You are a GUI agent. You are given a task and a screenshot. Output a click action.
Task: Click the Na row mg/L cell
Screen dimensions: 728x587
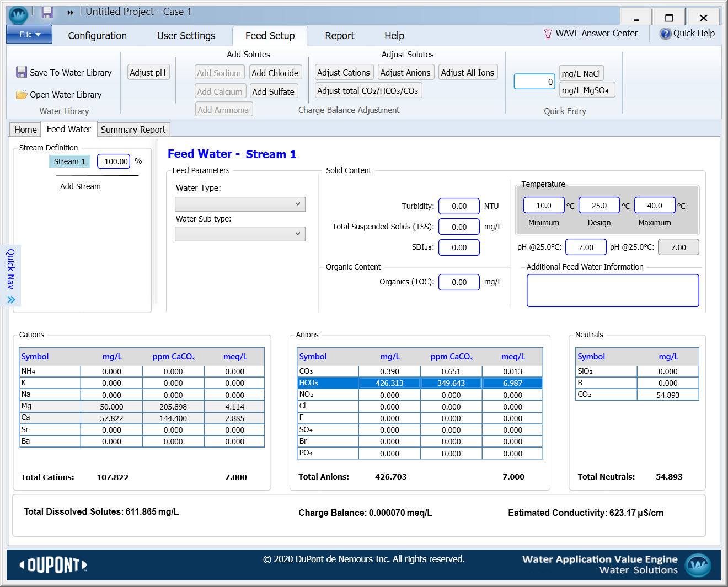tap(111, 395)
